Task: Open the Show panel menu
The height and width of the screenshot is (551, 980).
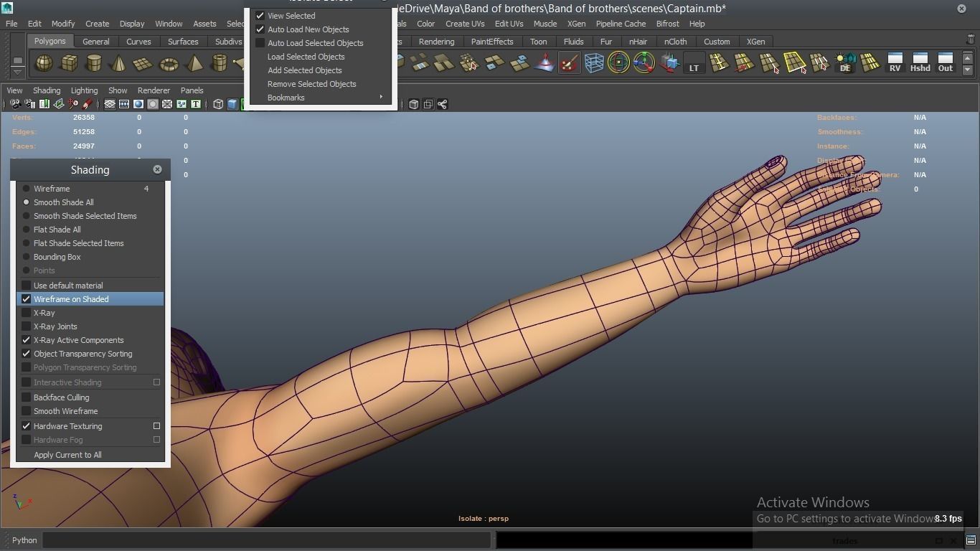Action: pos(118,90)
